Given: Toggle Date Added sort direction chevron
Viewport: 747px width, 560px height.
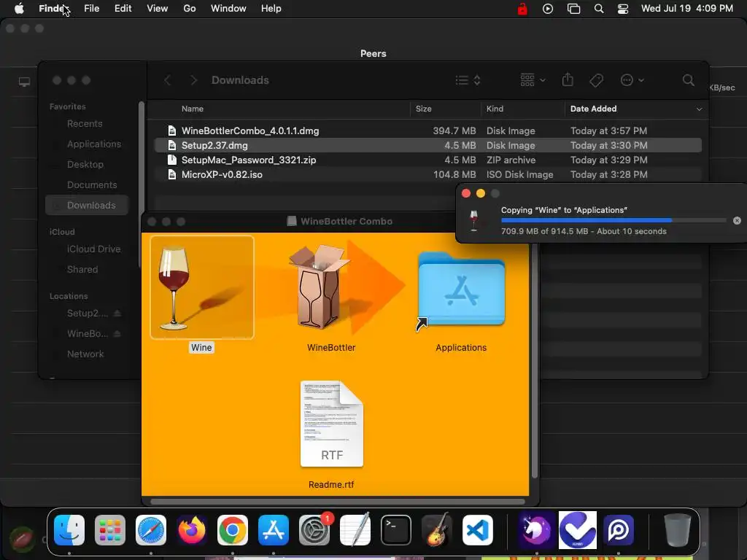Looking at the screenshot, I should [x=699, y=109].
